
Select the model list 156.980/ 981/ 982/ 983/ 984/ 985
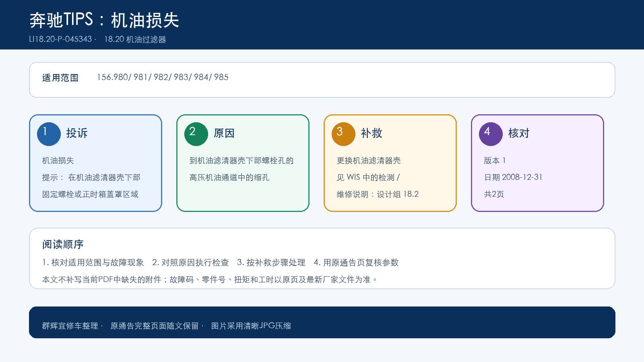[x=163, y=77]
